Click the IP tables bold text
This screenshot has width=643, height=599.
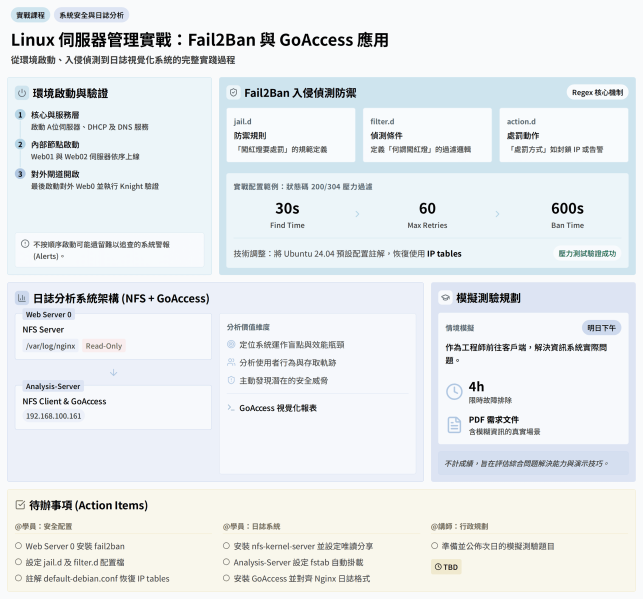[x=444, y=254]
